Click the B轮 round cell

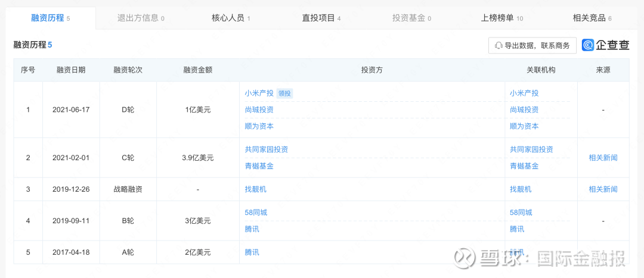tap(128, 221)
